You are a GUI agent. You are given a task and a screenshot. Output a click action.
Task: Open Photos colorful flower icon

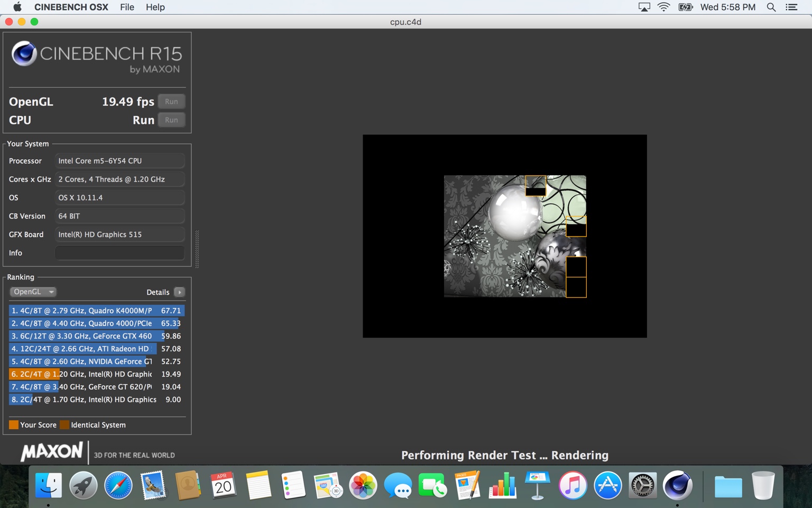point(363,485)
